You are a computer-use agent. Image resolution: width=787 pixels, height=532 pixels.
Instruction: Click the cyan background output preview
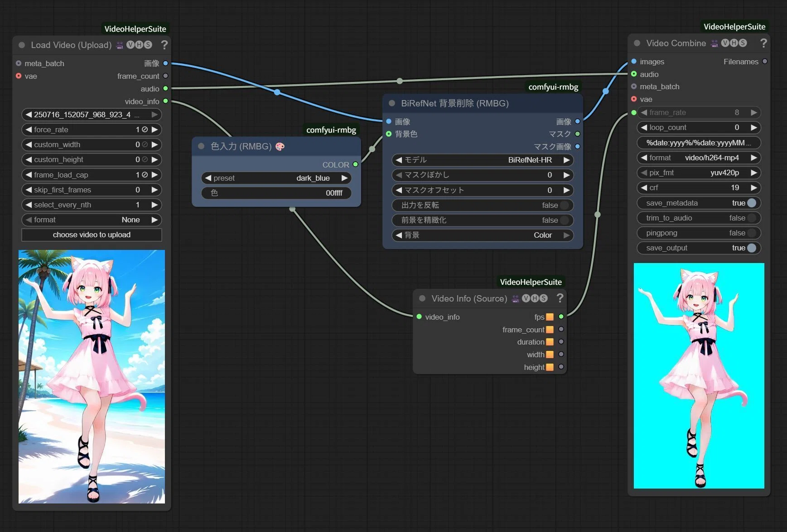tap(699, 376)
